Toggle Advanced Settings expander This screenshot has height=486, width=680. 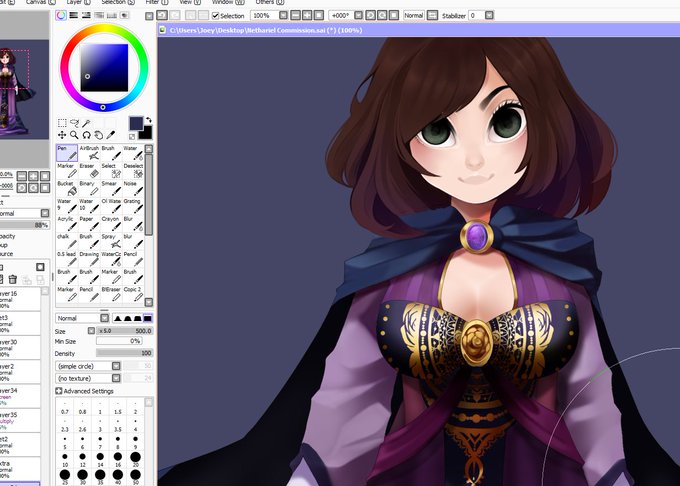59,391
